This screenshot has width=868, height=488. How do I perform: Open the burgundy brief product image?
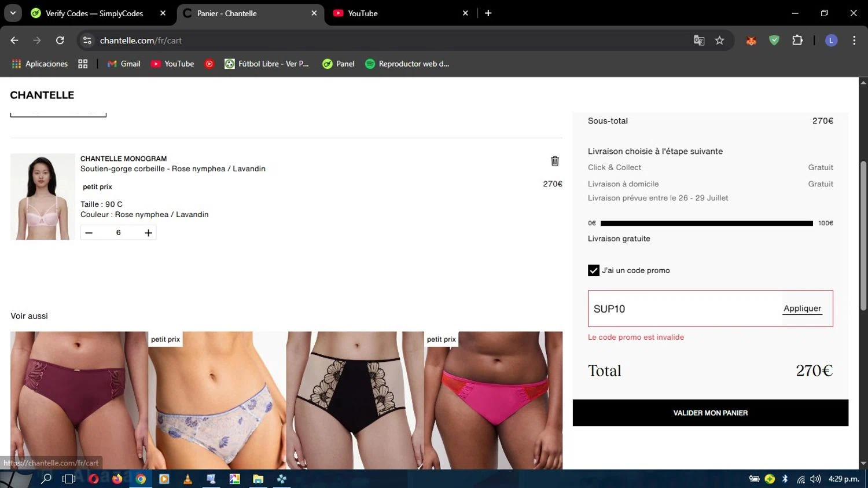pyautogui.click(x=79, y=400)
